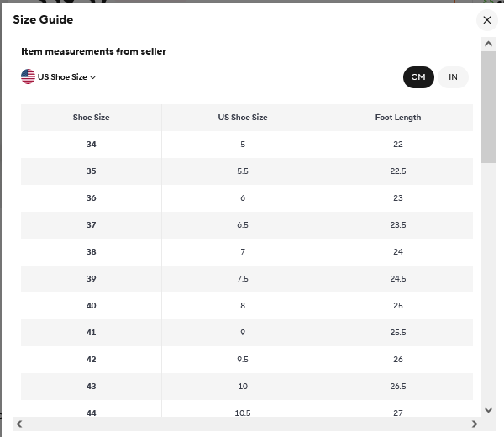Image resolution: width=504 pixels, height=437 pixels.
Task: Click shoe size 38 row
Action: (x=247, y=252)
